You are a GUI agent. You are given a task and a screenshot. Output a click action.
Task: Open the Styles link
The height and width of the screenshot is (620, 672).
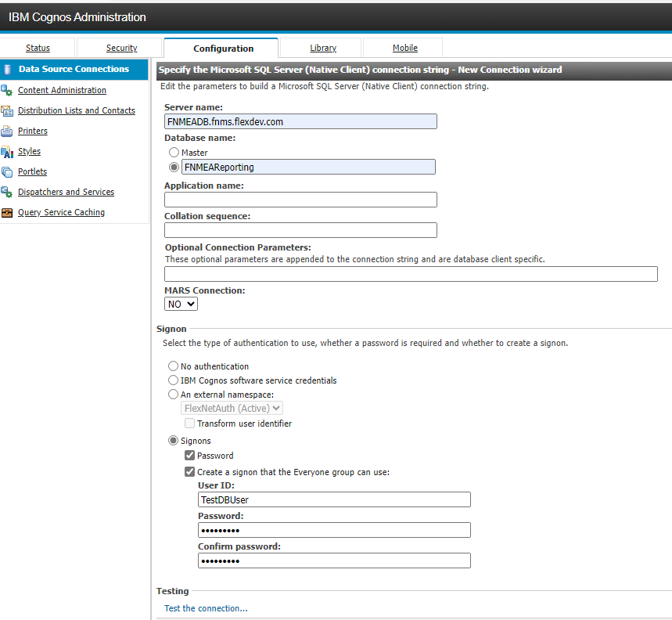pos(29,151)
